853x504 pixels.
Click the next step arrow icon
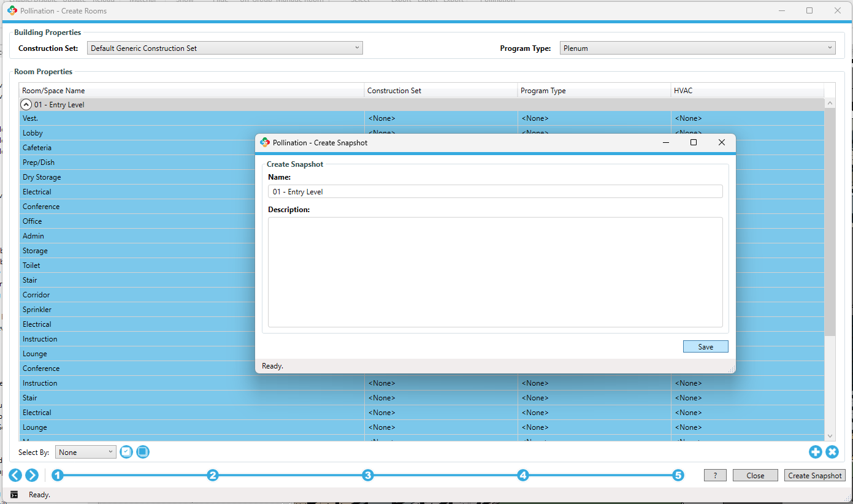(32, 475)
